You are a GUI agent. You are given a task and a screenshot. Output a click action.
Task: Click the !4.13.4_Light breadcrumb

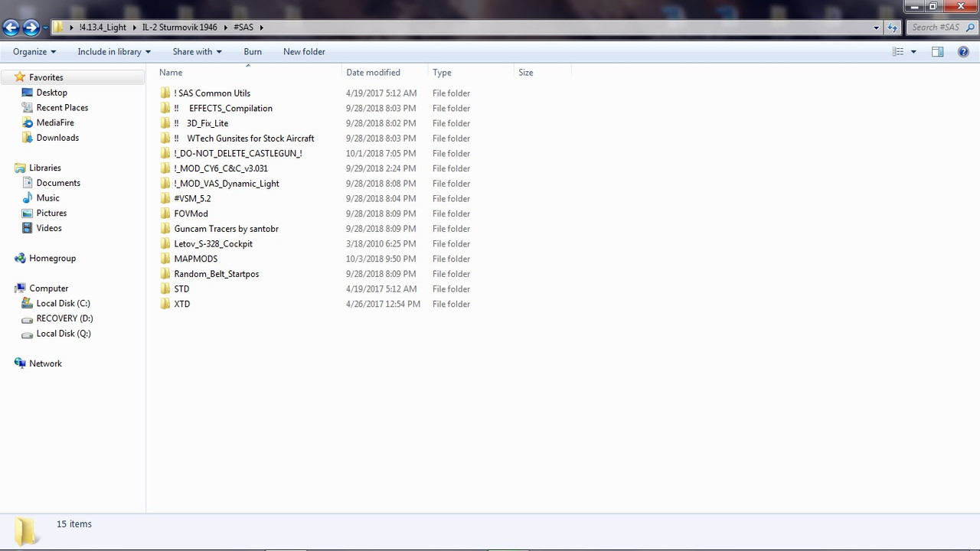click(103, 28)
